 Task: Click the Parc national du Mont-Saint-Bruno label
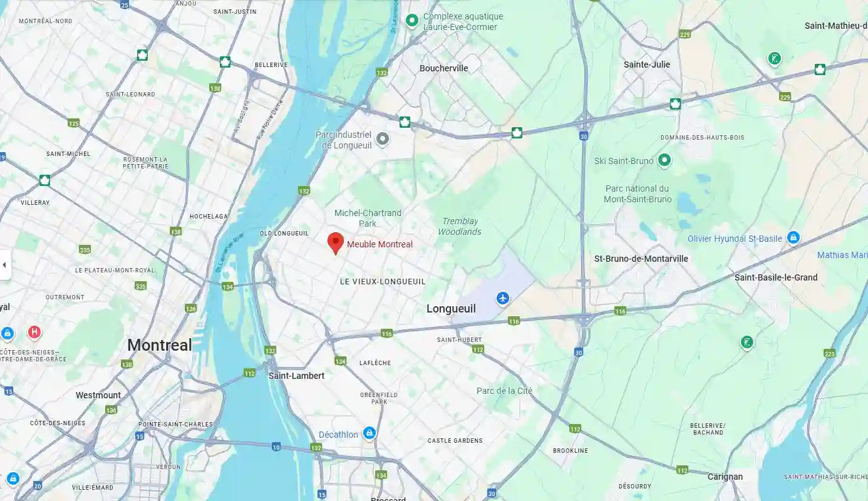[x=638, y=194]
